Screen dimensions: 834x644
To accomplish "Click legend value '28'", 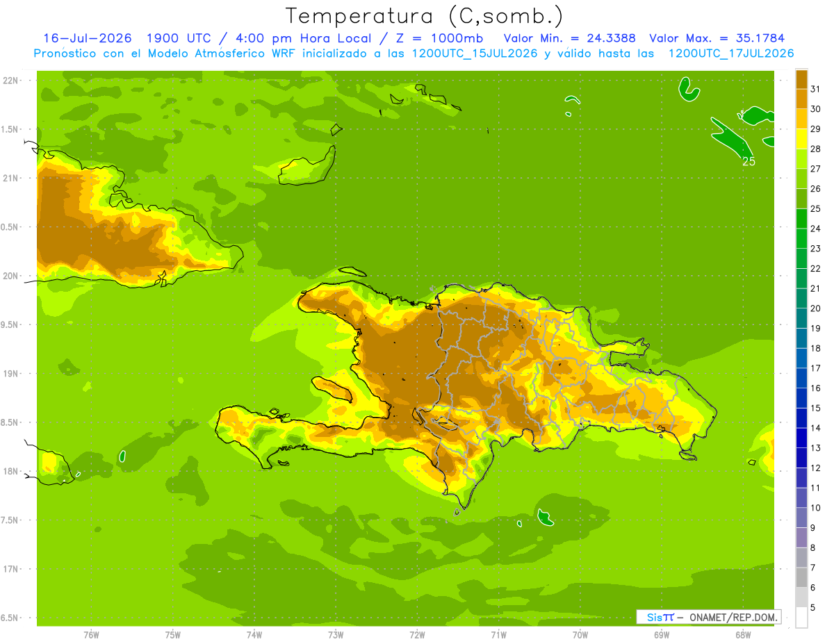I will coord(816,149).
